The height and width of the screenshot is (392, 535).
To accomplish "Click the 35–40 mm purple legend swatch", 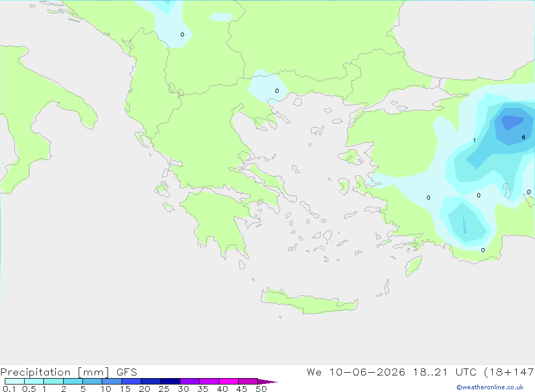I will pos(209,381).
